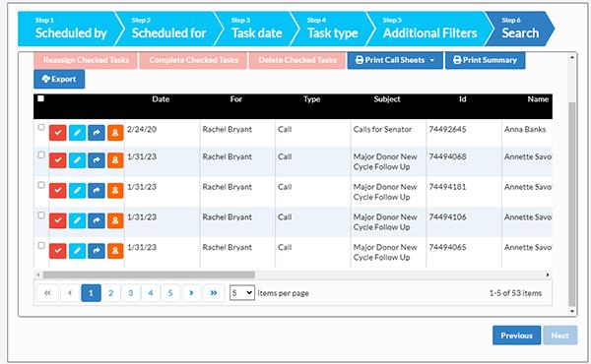Go to Step 3 Task date
The width and height of the screenshot is (591, 364).
(x=257, y=29)
